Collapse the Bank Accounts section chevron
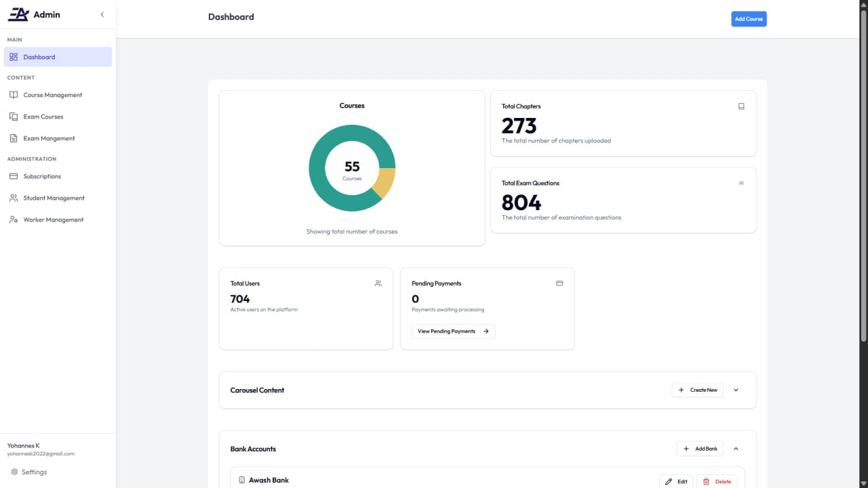Screen dimensions: 868x488 coord(736,449)
